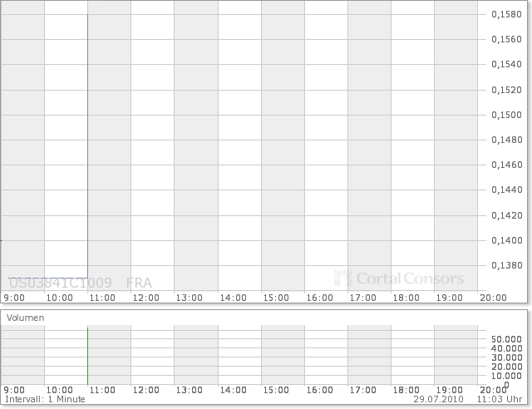532x409 pixels.
Task: Select 11:00 on the price chart time axis
Action: [x=102, y=298]
